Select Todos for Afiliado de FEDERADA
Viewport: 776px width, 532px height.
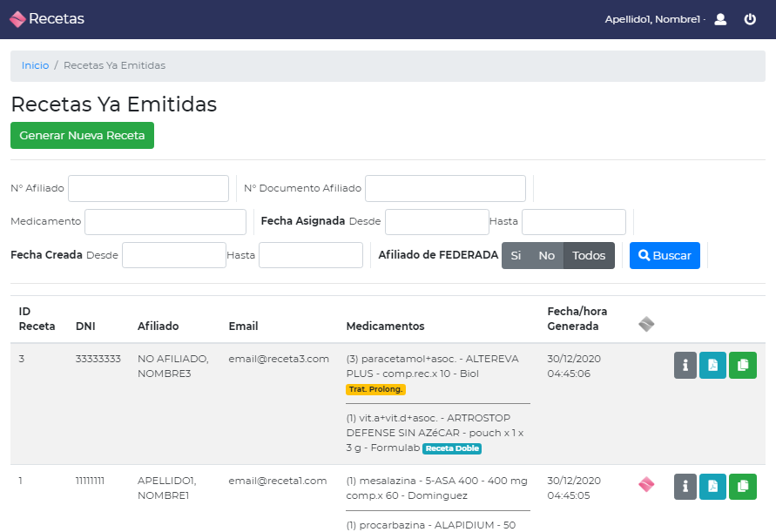tap(589, 256)
